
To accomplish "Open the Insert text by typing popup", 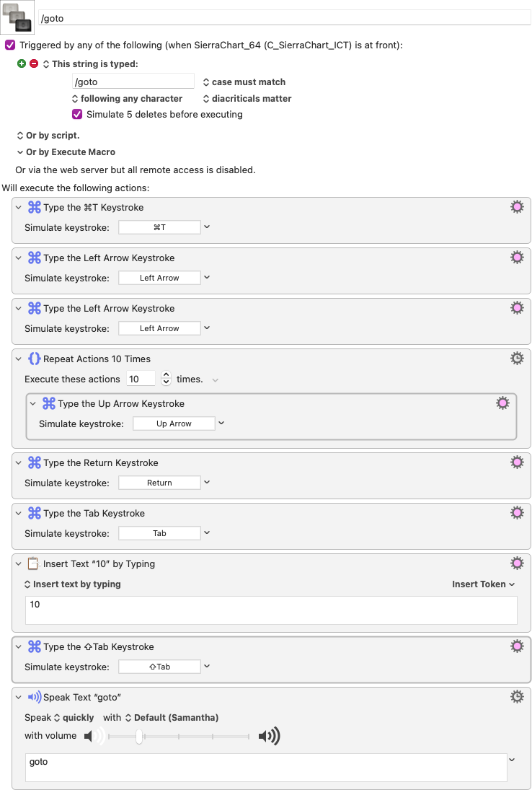I will (73, 584).
